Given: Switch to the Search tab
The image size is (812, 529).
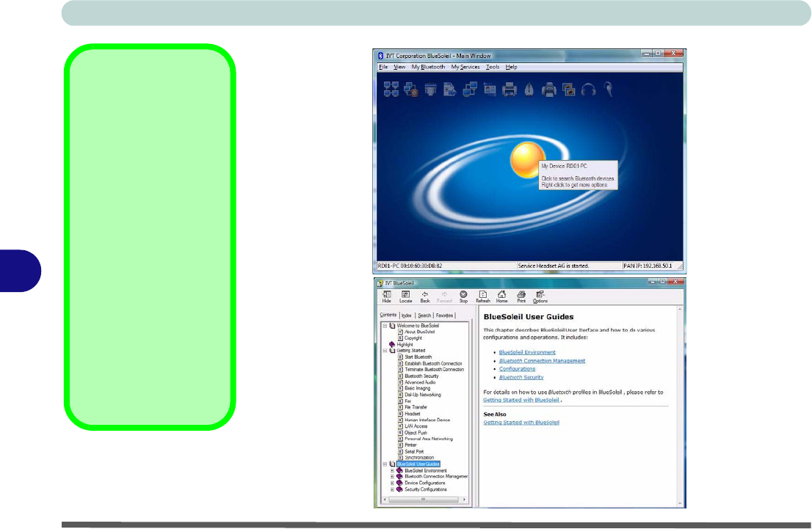Looking at the screenshot, I should point(424,315).
